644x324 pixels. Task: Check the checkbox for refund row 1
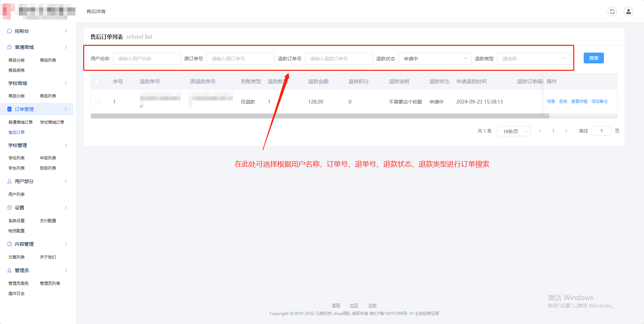pos(98,101)
